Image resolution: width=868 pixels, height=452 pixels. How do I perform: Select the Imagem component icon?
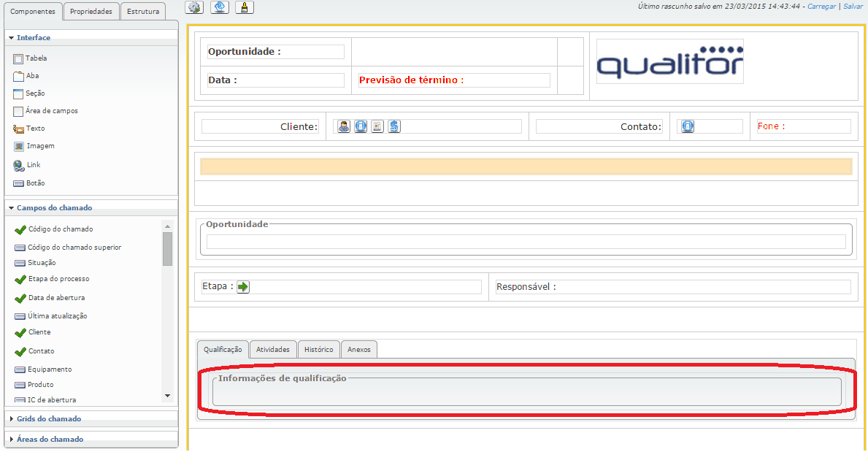(19, 146)
